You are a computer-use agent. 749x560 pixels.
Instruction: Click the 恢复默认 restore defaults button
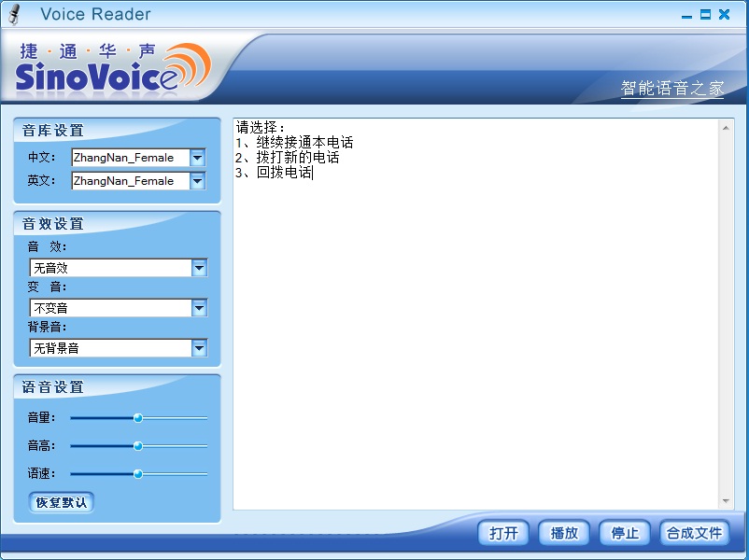click(61, 502)
